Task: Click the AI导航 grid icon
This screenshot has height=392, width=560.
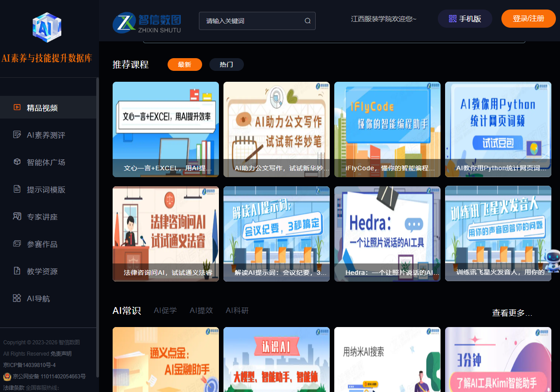Action: click(x=17, y=298)
